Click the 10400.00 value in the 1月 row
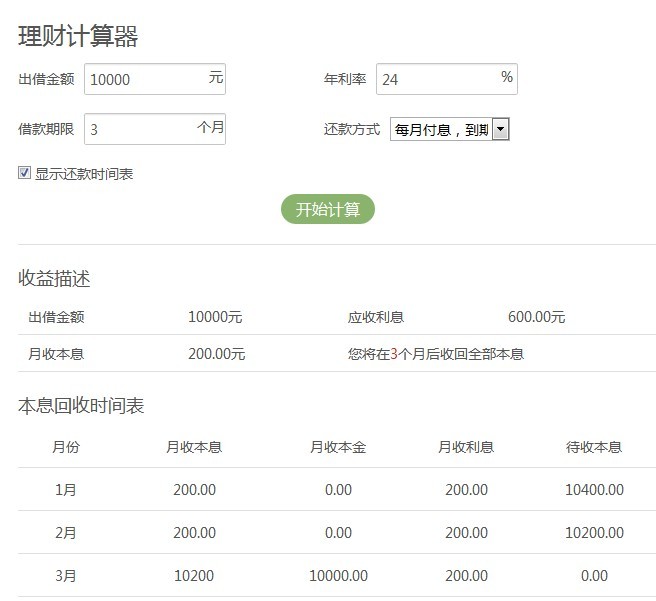656x601 pixels. pyautogui.click(x=594, y=490)
